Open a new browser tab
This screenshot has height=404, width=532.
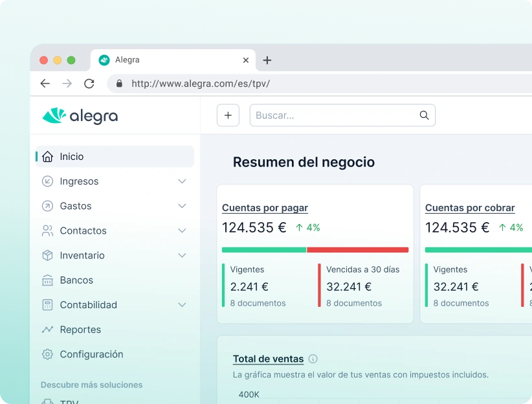267,60
